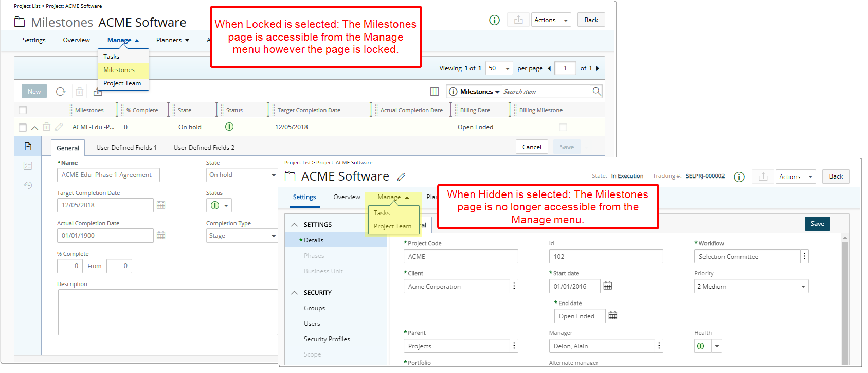Open Workflow lookup dots menu

tap(804, 256)
